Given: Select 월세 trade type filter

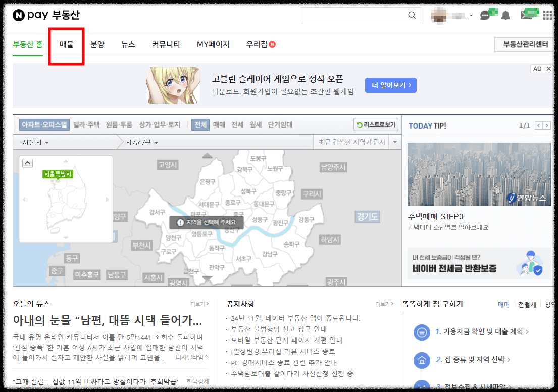Looking at the screenshot, I should (x=256, y=125).
